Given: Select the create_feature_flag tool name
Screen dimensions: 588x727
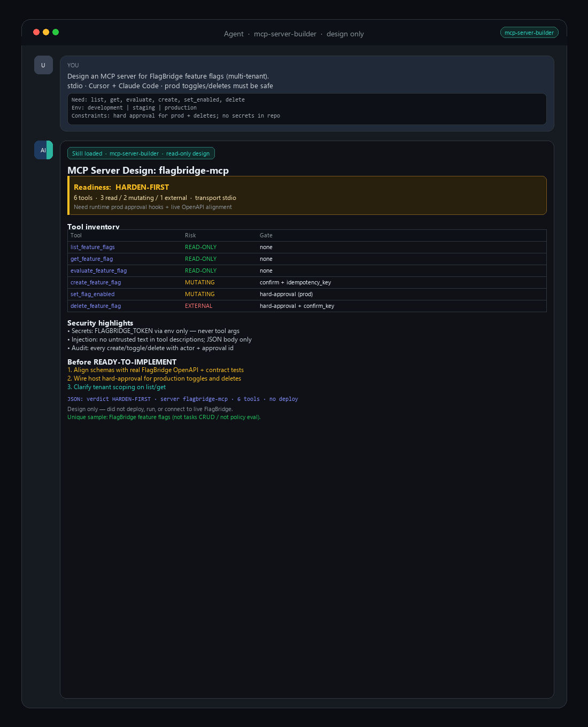Looking at the screenshot, I should pos(96,282).
